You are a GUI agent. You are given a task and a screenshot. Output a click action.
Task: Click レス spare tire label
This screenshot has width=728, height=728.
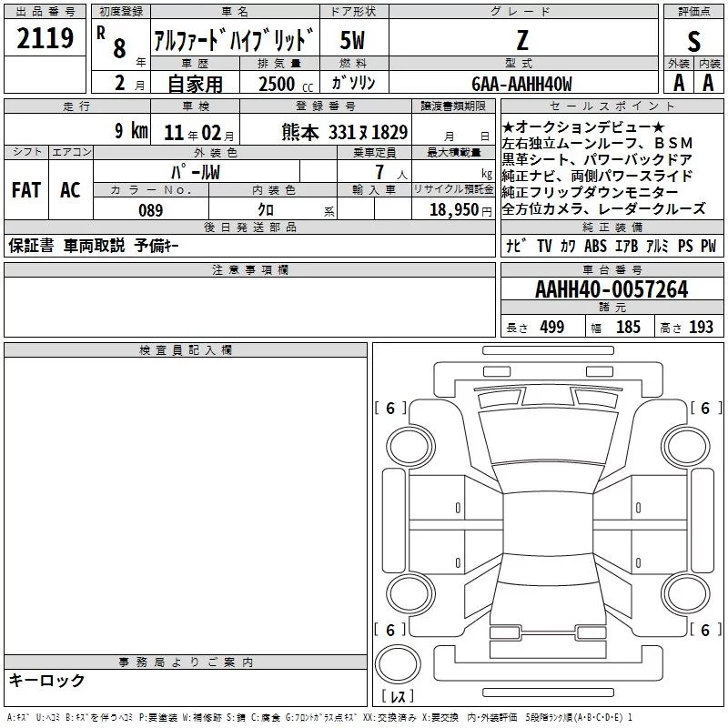click(398, 696)
